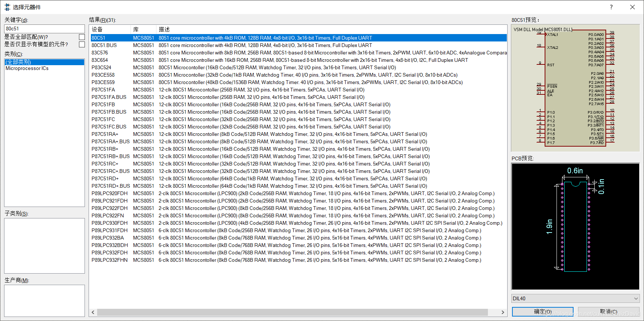This screenshot has height=321, width=644.
Task: Select the P87C51RC+ device row
Action: tap(298, 164)
